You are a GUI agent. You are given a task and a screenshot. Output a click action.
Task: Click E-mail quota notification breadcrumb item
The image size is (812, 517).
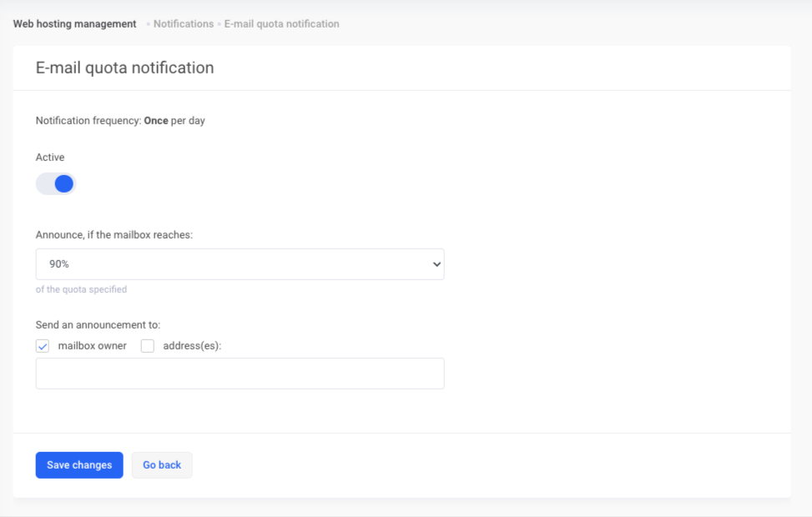click(x=281, y=24)
